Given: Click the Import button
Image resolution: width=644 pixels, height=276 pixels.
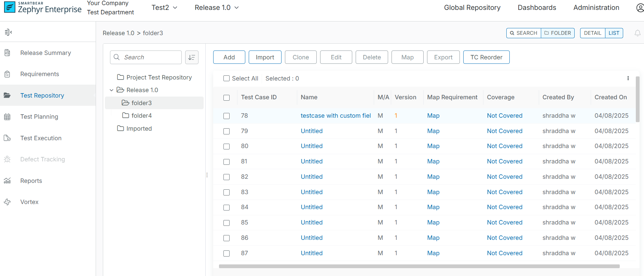Looking at the screenshot, I should [265, 57].
